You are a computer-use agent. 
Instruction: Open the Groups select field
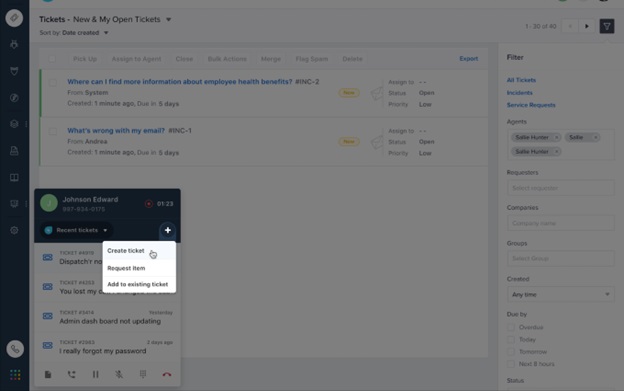point(560,259)
